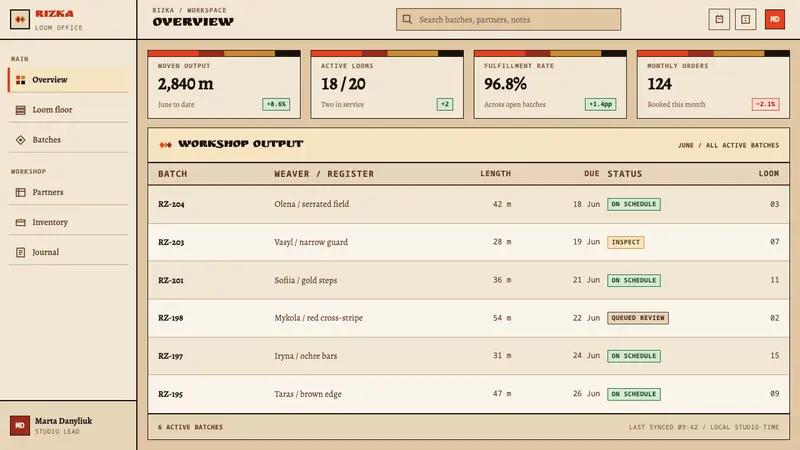Click the LENGTH column header
This screenshot has height=450, width=800.
495,174
